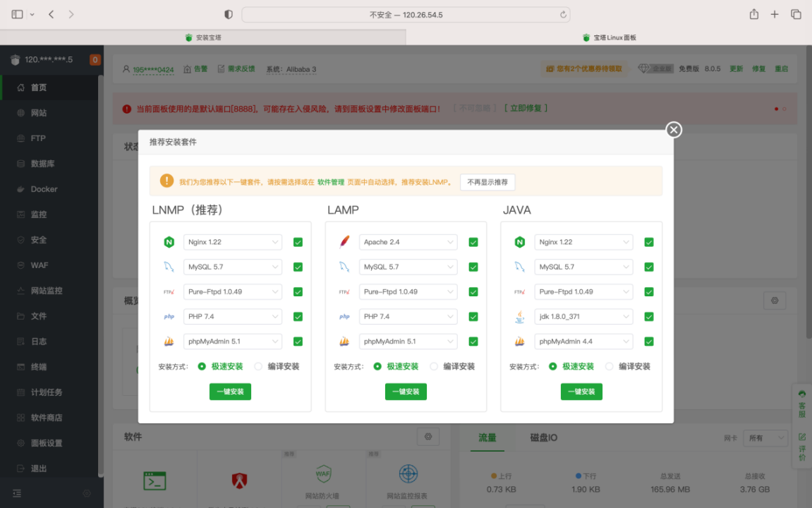The height and width of the screenshot is (508, 812).
Task: Follow the 软件管理 link in the banner
Action: pos(330,182)
